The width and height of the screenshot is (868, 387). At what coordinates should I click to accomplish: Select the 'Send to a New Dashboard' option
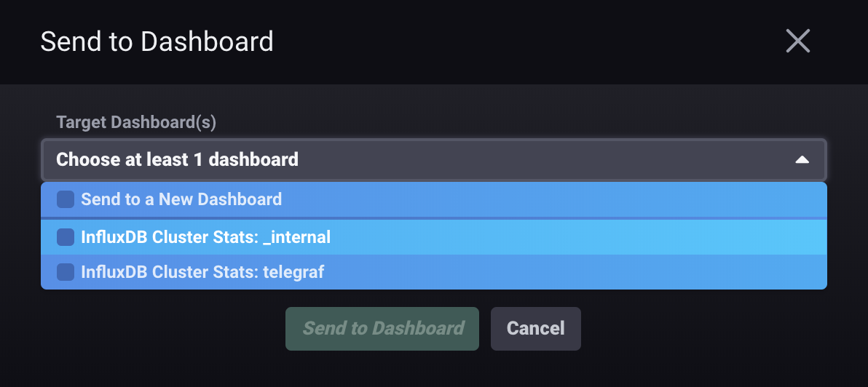(x=181, y=199)
